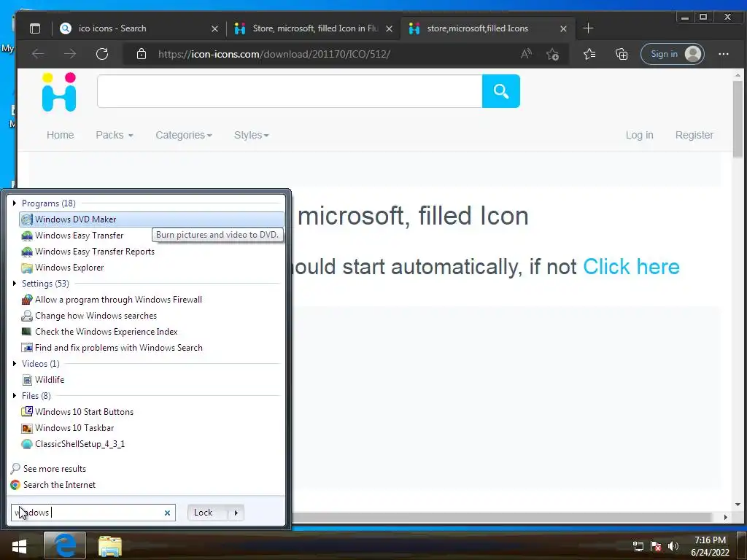Expand the Categories dropdown
This screenshot has width=747, height=560.
184,135
